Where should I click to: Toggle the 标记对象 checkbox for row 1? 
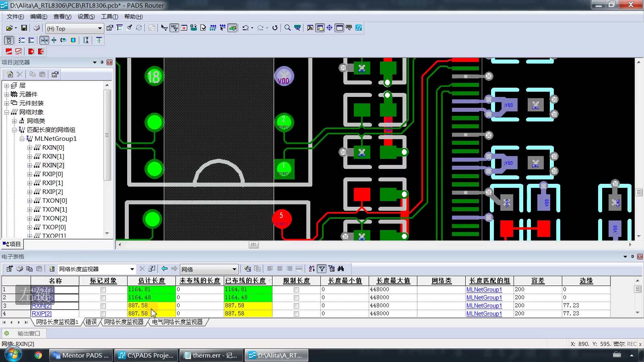103,290
